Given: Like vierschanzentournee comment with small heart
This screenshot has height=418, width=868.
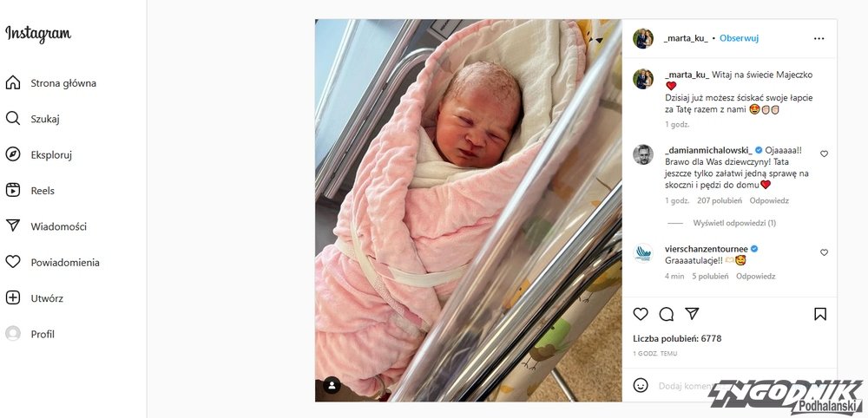Looking at the screenshot, I should (x=824, y=252).
